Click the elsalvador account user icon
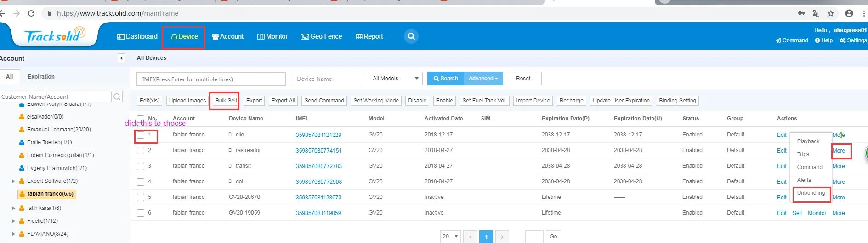Image resolution: width=868 pixels, height=243 pixels. [x=22, y=117]
